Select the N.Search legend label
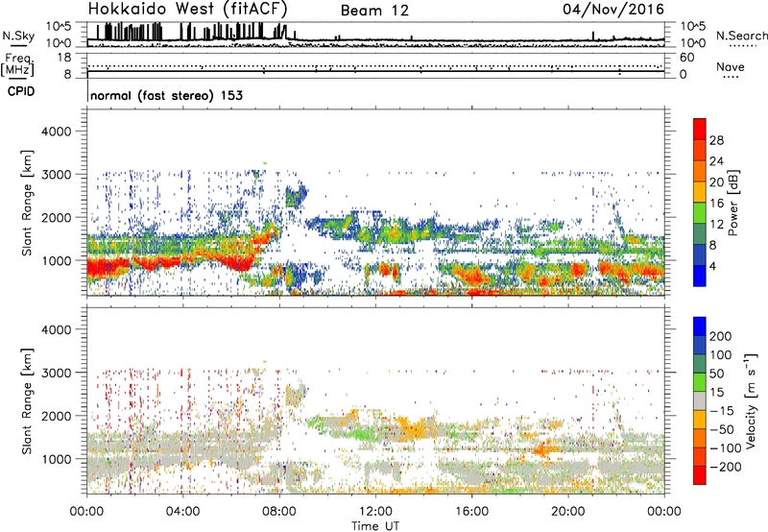This screenshot has width=768, height=532. [x=741, y=36]
